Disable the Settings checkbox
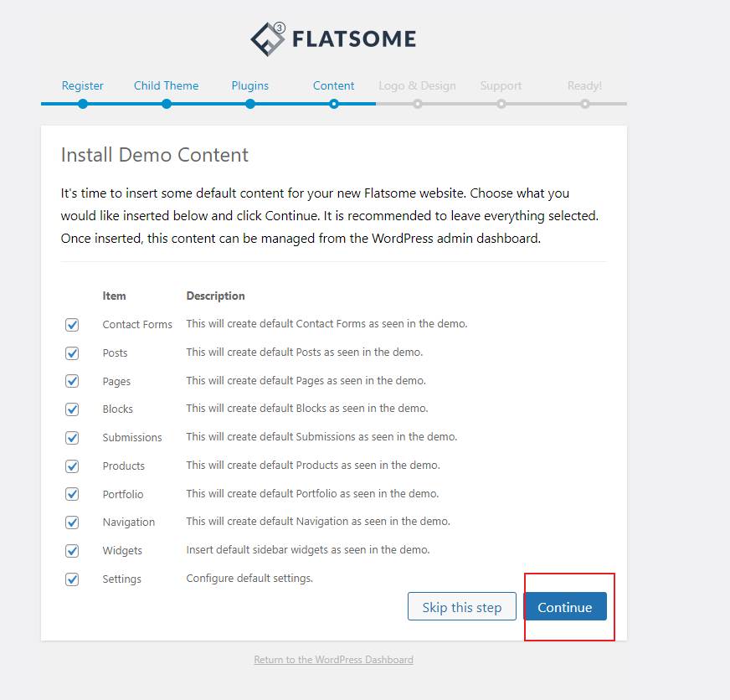Screen dimensions: 730x700 tap(72, 579)
